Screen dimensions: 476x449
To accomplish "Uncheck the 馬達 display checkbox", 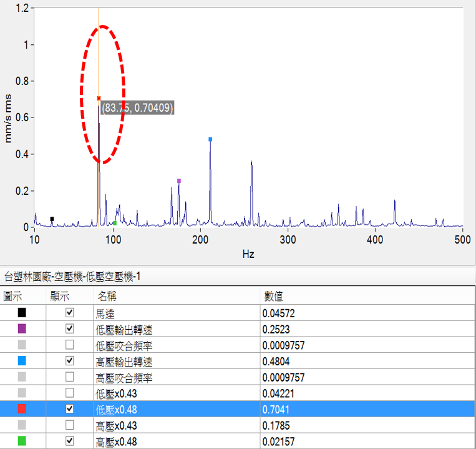I will click(x=70, y=312).
